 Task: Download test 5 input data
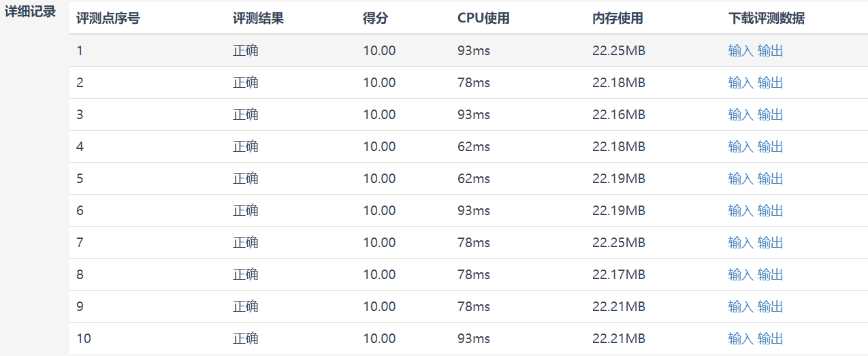coord(741,179)
